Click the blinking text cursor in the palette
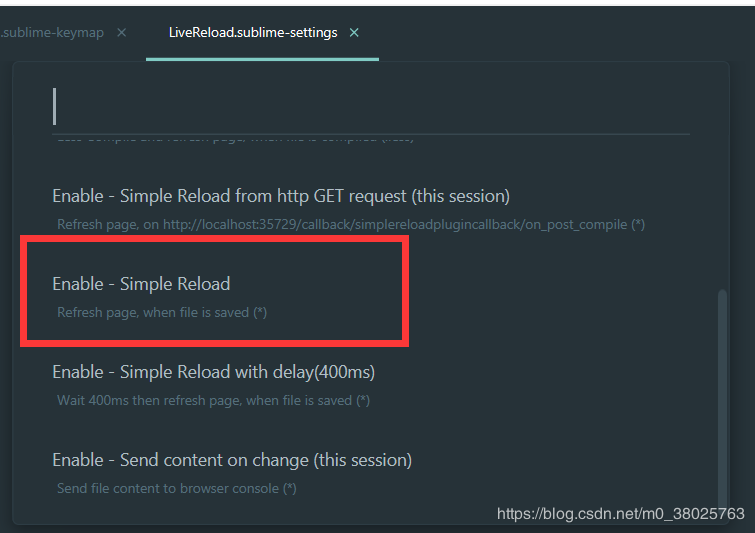Viewport: 755px width, 533px height. pos(54,106)
